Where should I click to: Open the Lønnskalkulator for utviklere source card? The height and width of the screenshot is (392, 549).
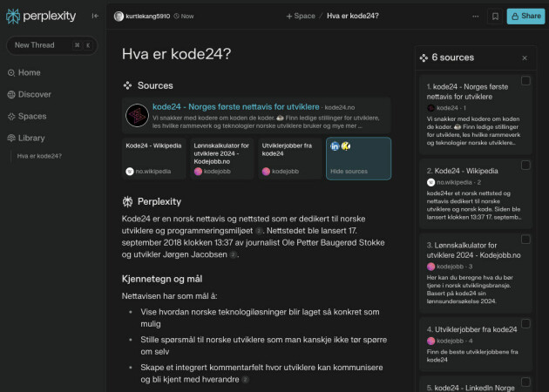221,159
